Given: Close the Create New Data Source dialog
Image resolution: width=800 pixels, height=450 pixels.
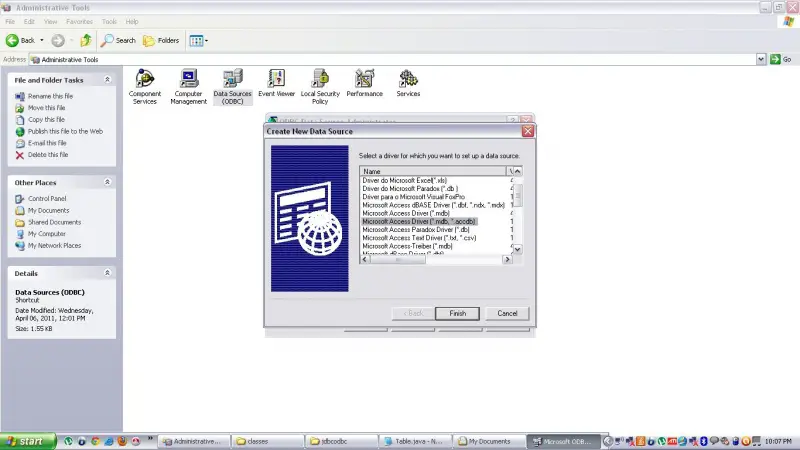Looking at the screenshot, I should (x=528, y=131).
